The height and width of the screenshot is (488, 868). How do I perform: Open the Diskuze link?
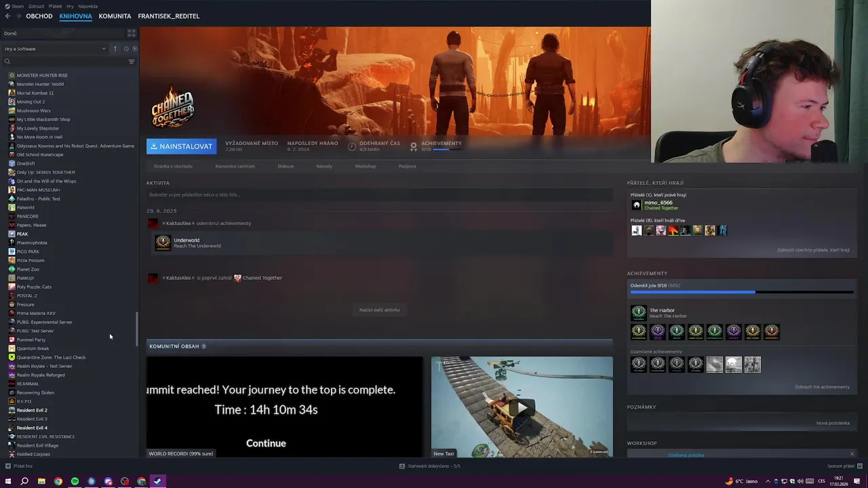(285, 166)
